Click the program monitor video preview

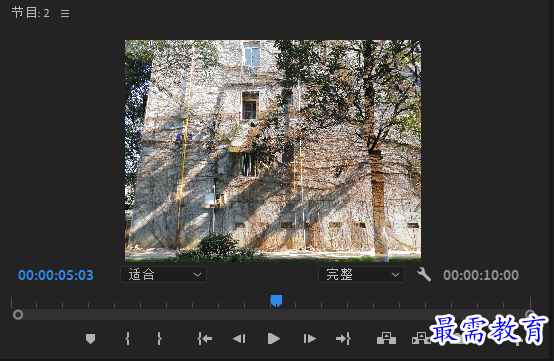pyautogui.click(x=273, y=150)
